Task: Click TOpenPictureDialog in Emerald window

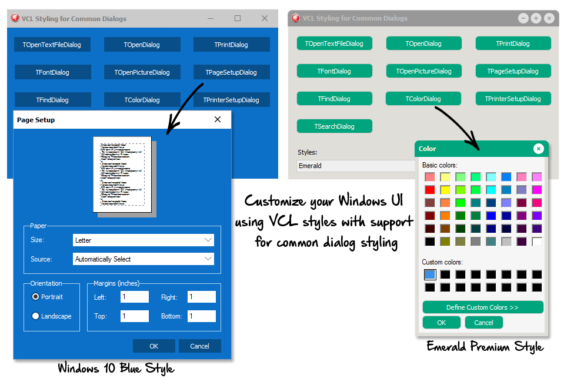Action: [423, 71]
